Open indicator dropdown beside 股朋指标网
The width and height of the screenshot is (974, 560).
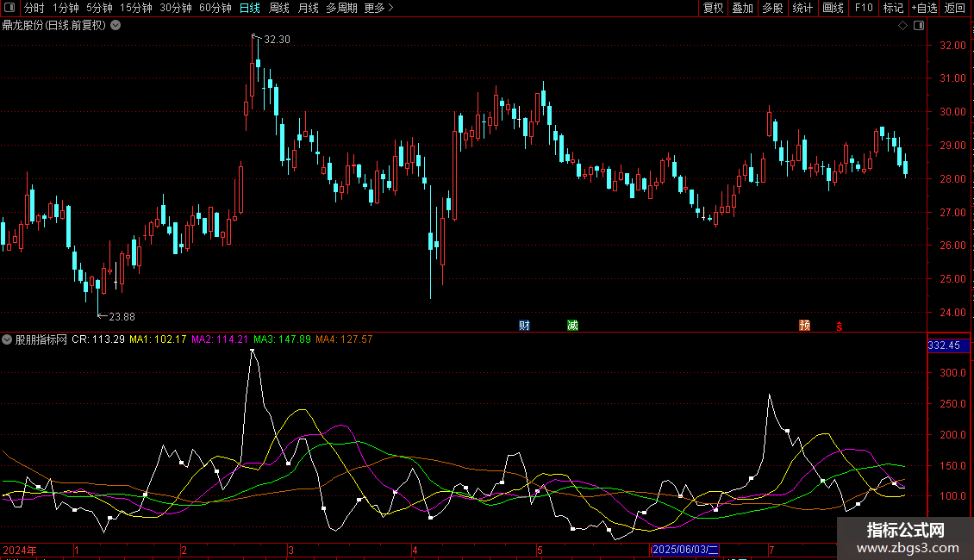pyautogui.click(x=7, y=339)
